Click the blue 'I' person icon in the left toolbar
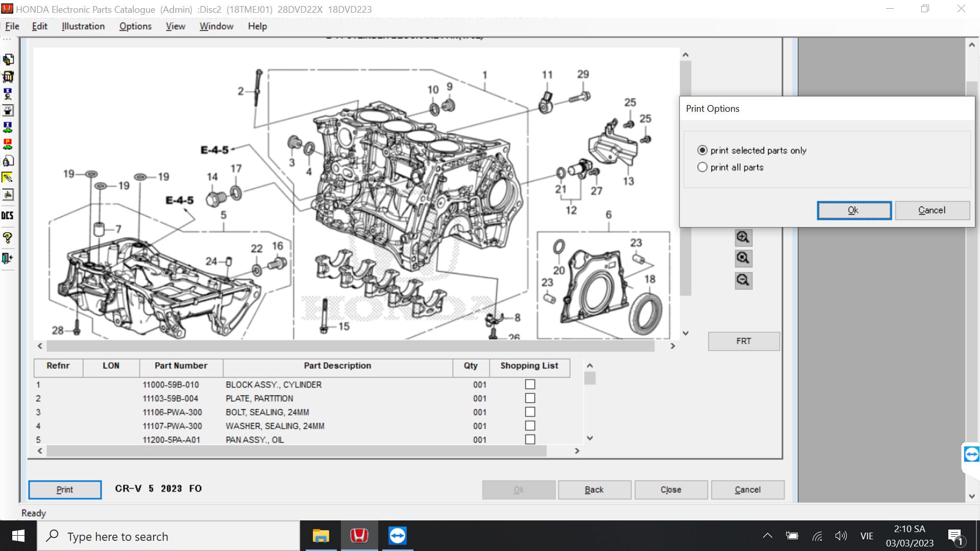980x551 pixels. tap(8, 93)
